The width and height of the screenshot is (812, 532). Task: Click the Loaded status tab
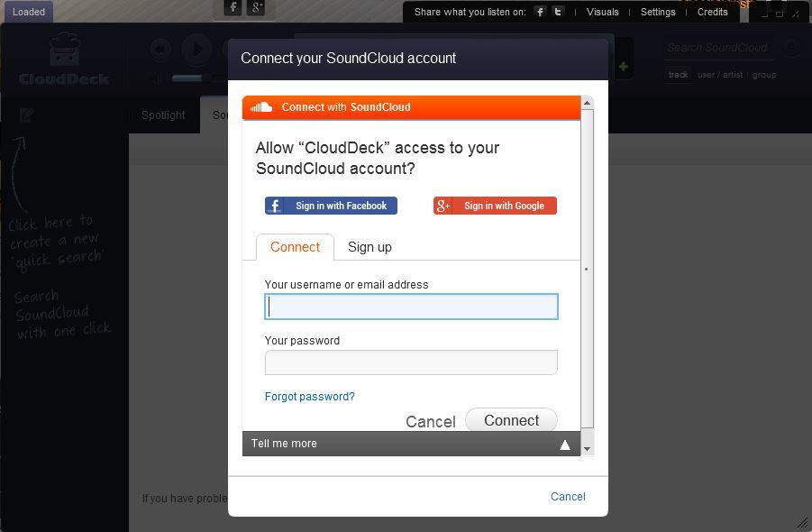(29, 12)
